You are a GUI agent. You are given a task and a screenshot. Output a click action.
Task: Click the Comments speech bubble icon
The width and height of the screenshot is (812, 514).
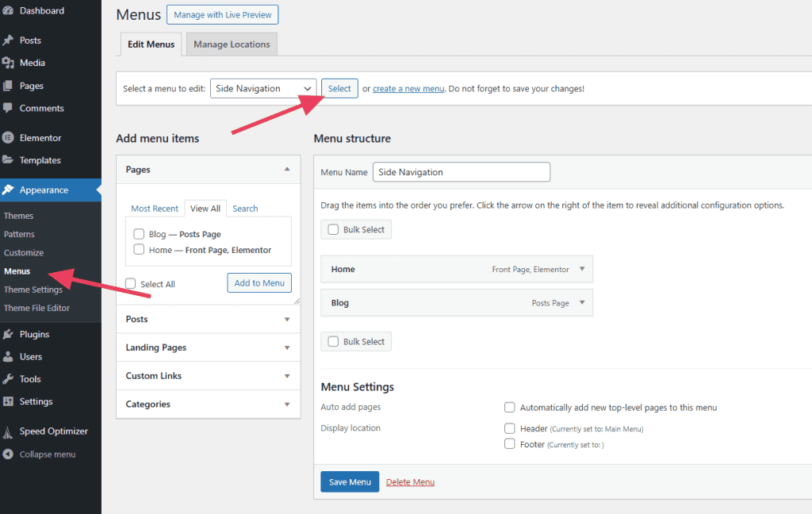coord(8,108)
